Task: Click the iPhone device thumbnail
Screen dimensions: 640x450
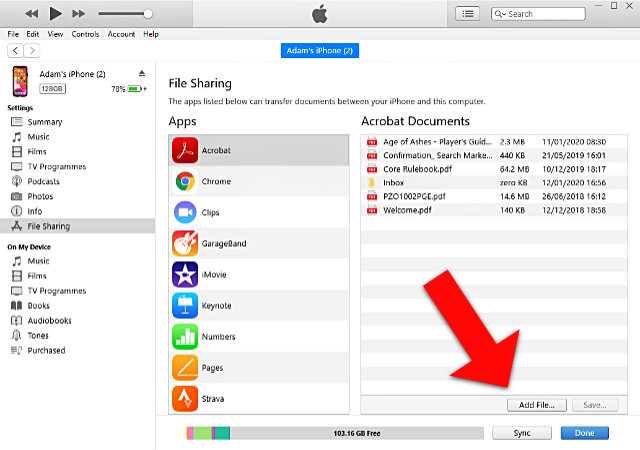Action: [20, 81]
